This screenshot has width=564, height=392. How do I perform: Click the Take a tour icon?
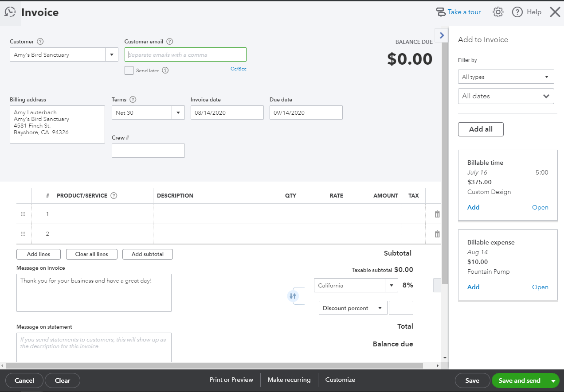pos(441,12)
